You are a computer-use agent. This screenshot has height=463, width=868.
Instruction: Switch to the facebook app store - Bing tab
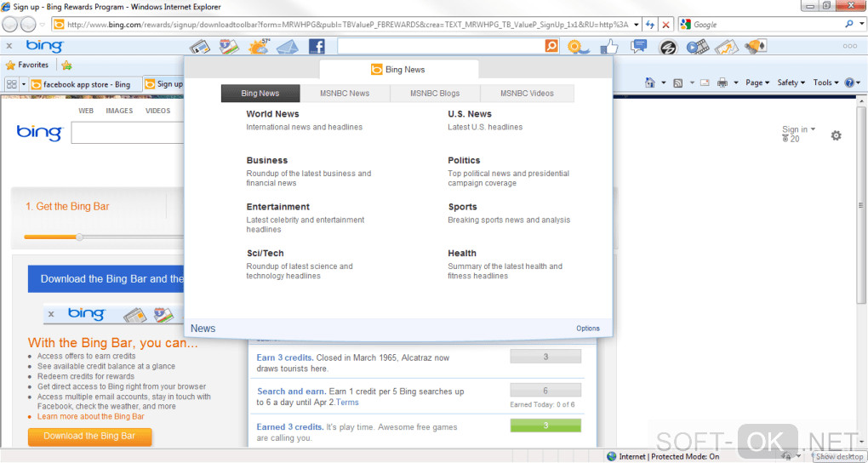point(85,84)
